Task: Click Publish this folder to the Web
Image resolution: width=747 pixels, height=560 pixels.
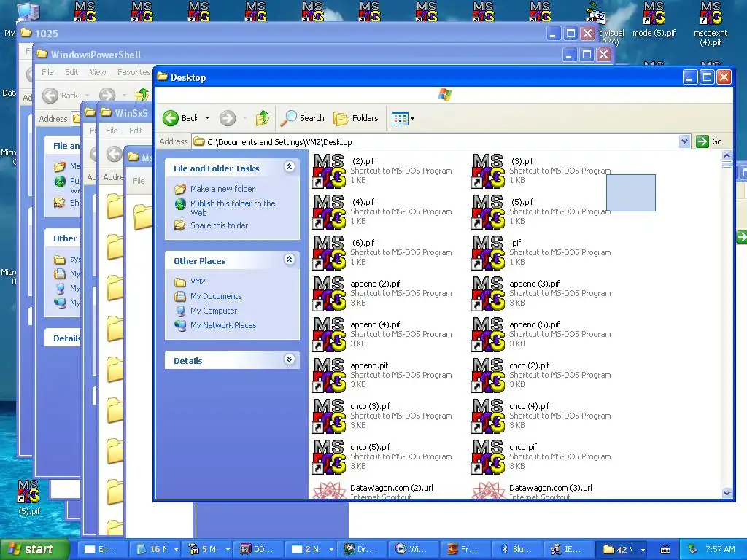Action: [233, 208]
